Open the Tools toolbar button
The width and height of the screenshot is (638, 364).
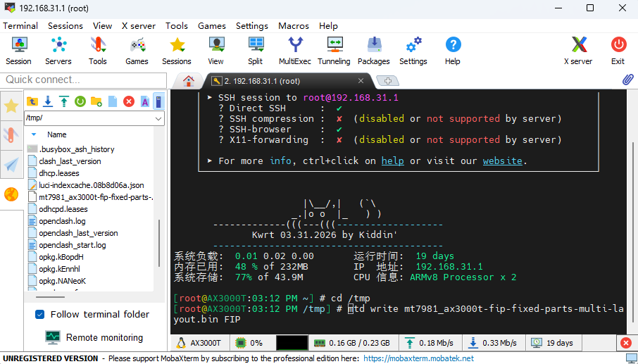tap(98, 51)
